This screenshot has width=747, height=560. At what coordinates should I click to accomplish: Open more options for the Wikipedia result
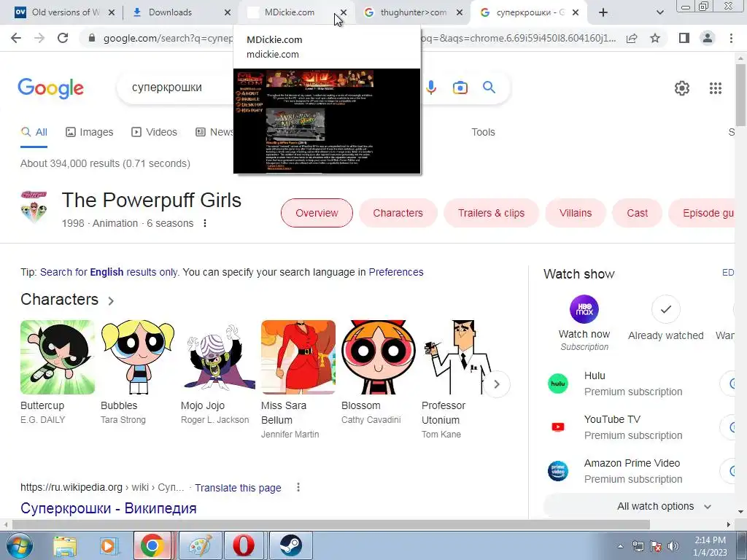[x=298, y=487]
